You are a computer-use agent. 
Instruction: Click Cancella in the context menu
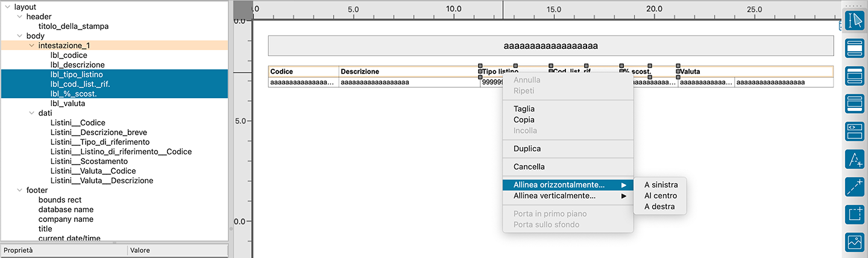(x=529, y=167)
